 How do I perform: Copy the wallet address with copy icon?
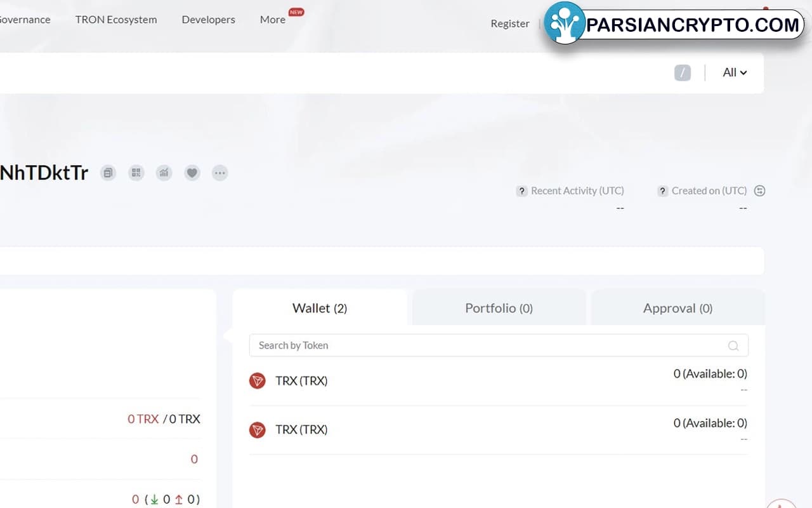[108, 173]
